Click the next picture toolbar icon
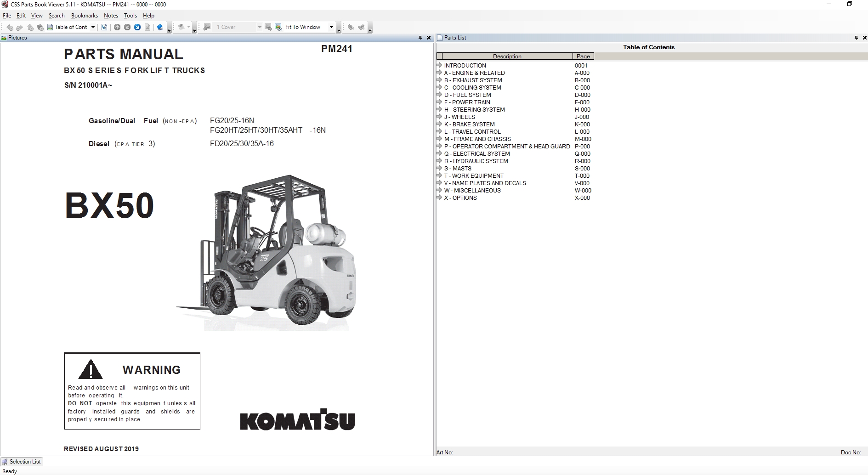 point(268,27)
